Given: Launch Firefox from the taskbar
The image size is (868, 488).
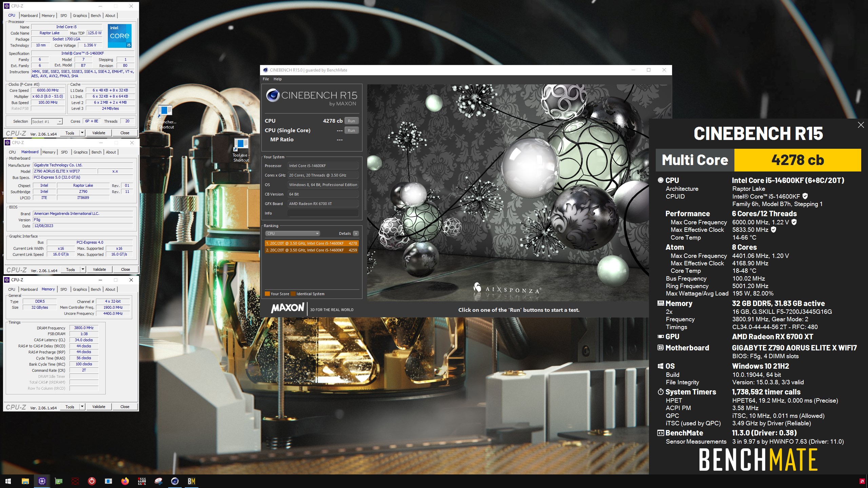Looking at the screenshot, I should [125, 481].
